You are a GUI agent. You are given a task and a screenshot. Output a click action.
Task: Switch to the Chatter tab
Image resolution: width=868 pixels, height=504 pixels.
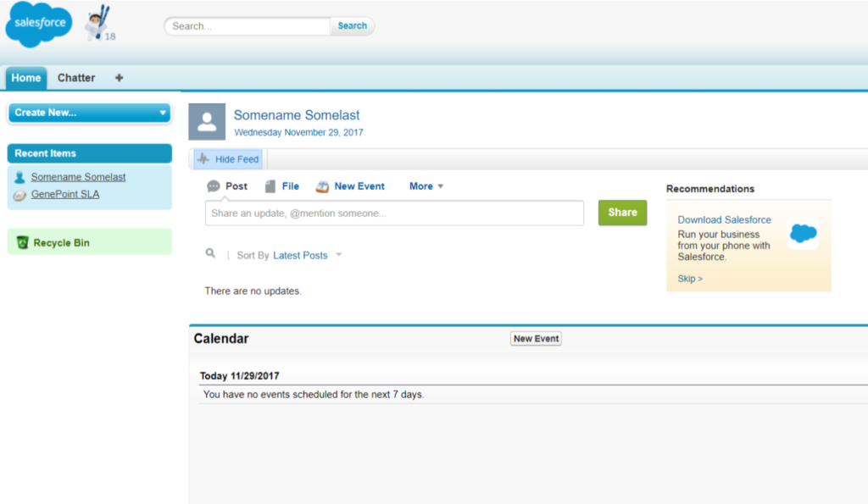tap(75, 77)
